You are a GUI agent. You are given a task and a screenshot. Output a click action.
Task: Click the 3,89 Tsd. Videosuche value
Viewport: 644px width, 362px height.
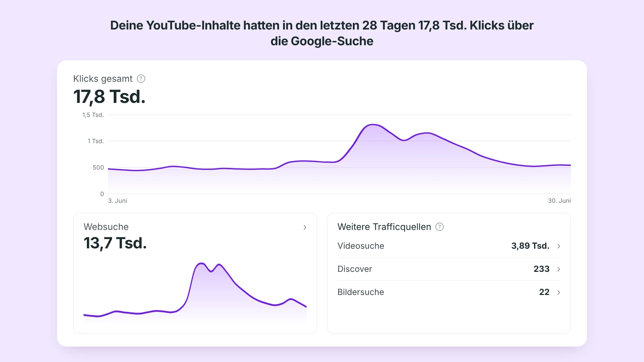(530, 246)
